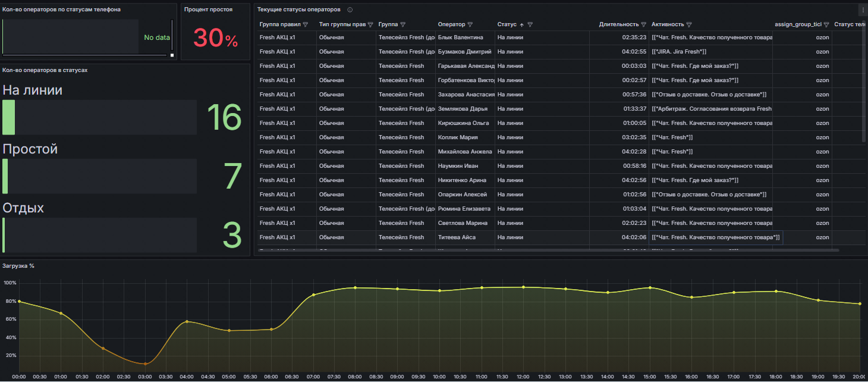The height and width of the screenshot is (382, 868).
Task: Sort table by Оператор header
Action: (452, 24)
